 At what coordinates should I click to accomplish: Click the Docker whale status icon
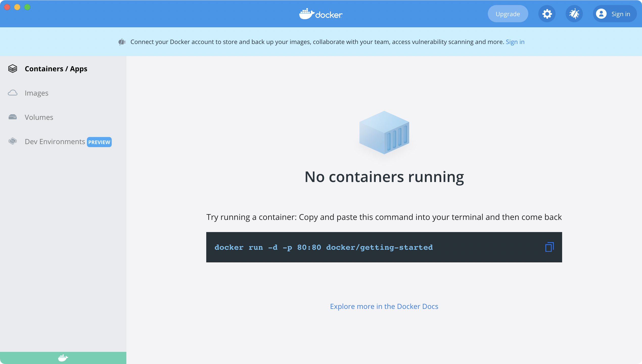[x=63, y=358]
